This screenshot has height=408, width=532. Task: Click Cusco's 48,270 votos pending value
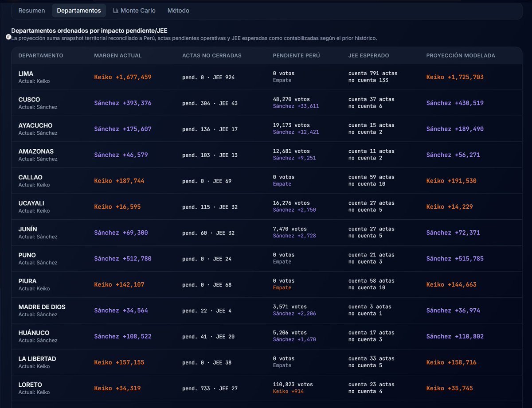coord(291,99)
